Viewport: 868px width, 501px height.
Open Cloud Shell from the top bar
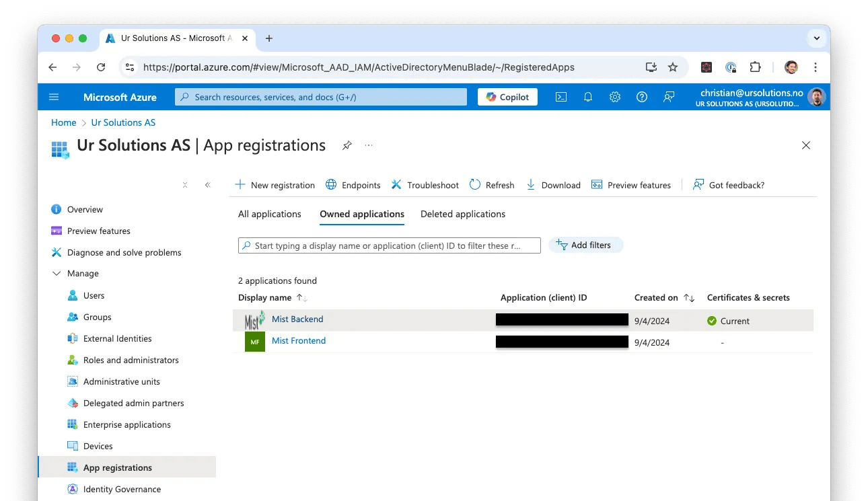[x=561, y=97]
